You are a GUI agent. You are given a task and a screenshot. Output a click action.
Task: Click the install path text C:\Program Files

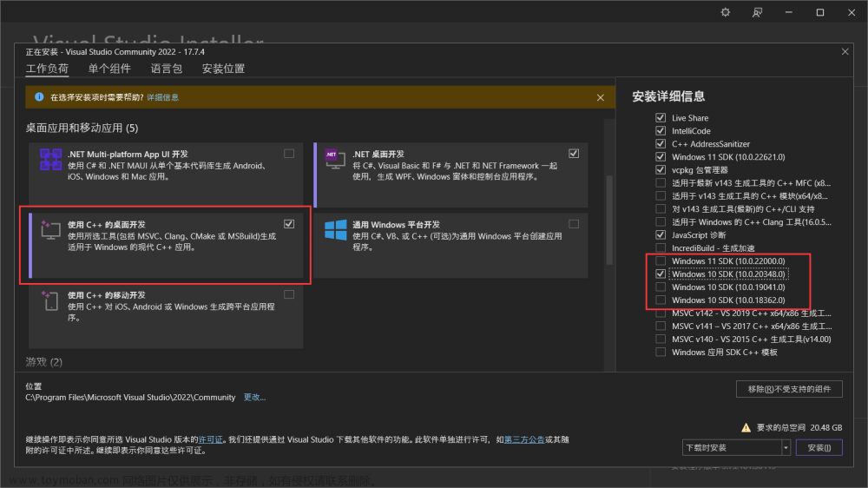(130, 397)
